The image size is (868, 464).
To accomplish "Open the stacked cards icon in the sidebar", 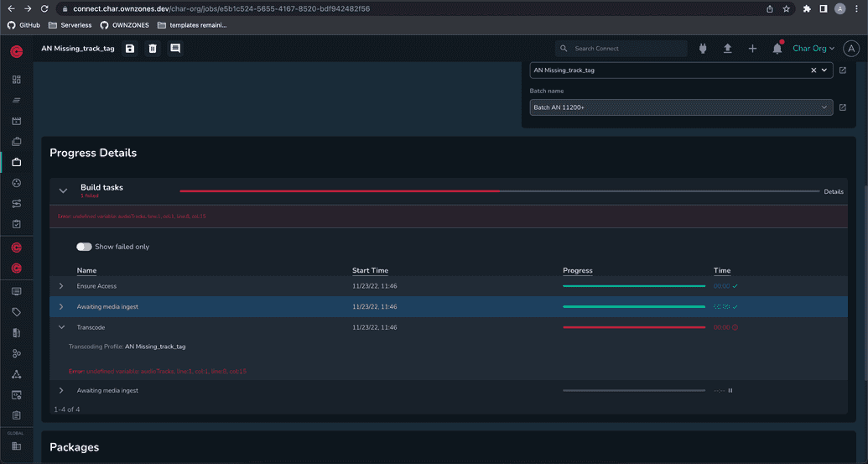I will pyautogui.click(x=17, y=142).
